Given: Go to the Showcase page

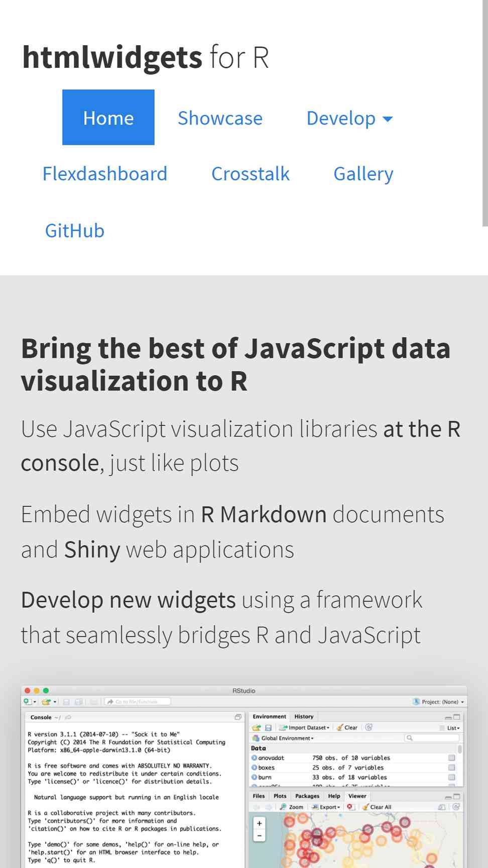Looking at the screenshot, I should coord(220,118).
